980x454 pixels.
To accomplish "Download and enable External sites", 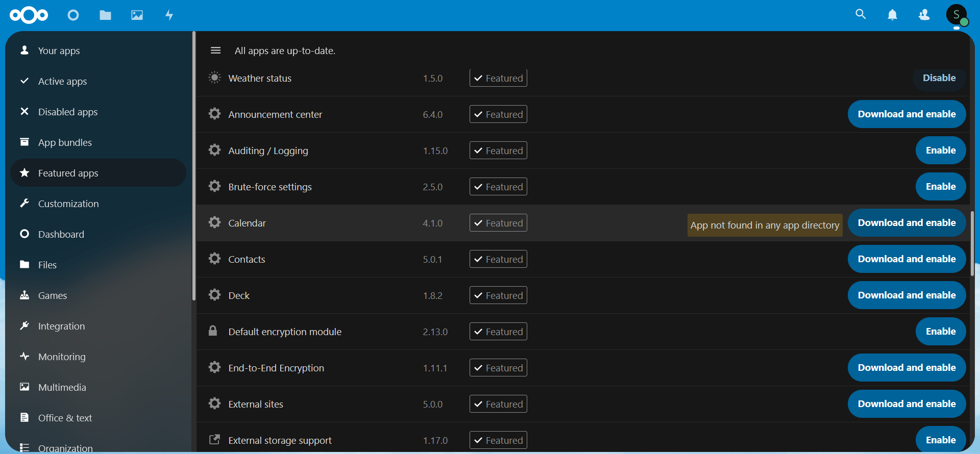I will pyautogui.click(x=906, y=404).
